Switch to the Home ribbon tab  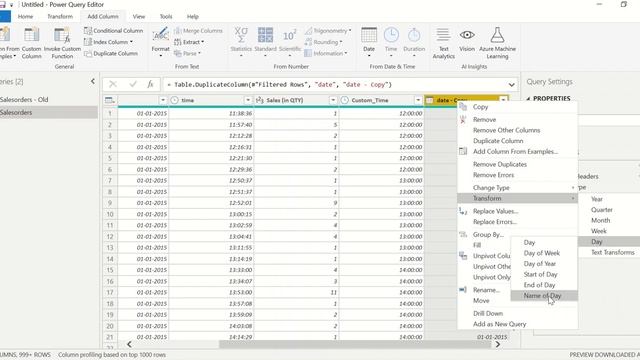pos(25,17)
